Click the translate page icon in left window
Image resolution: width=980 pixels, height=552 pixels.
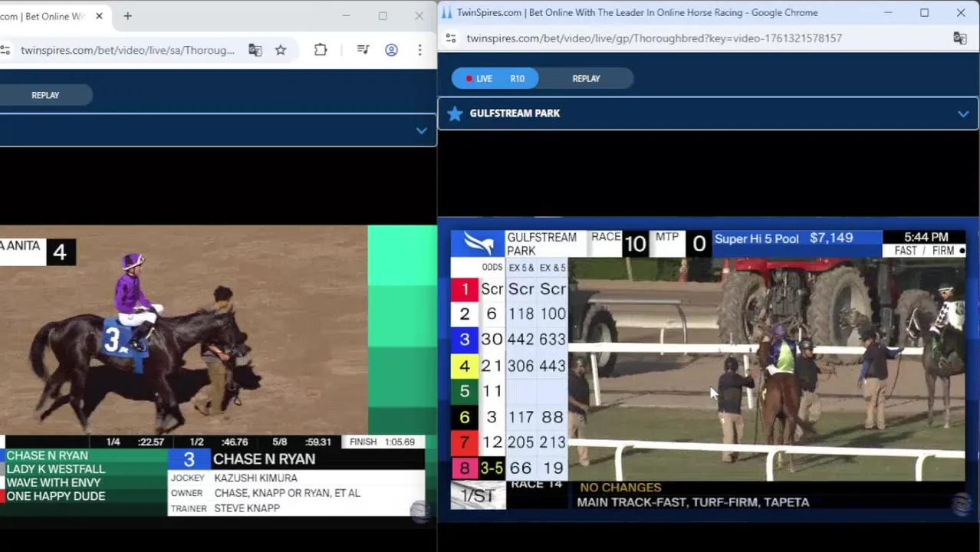[x=255, y=50]
